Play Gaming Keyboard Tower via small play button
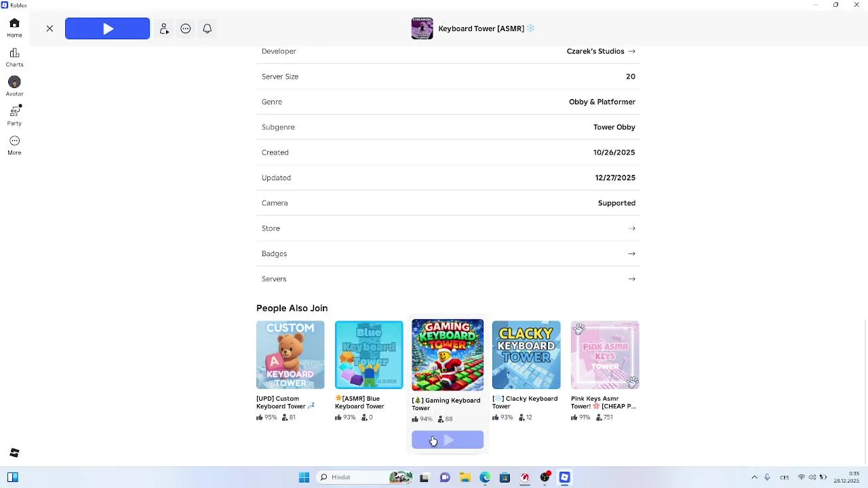 pos(448,440)
